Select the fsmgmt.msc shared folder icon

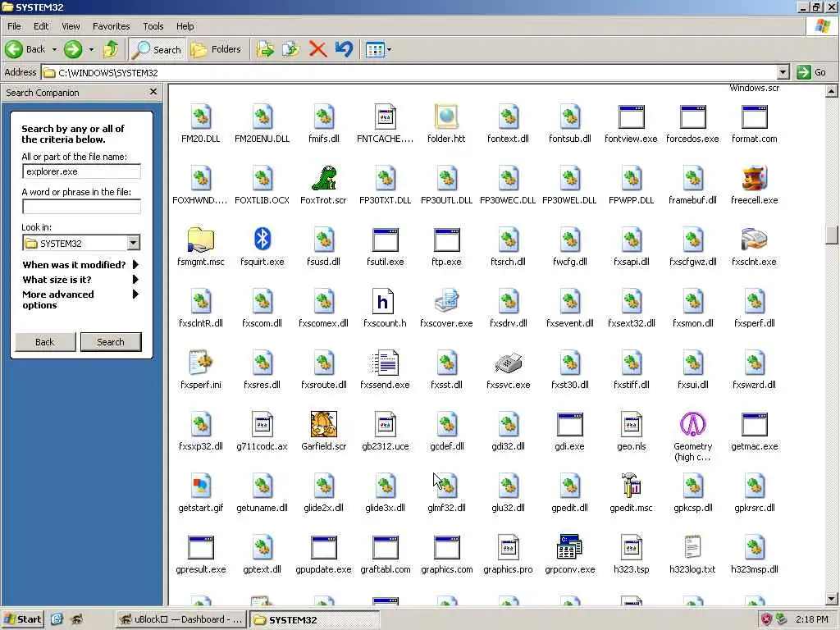pyautogui.click(x=201, y=239)
